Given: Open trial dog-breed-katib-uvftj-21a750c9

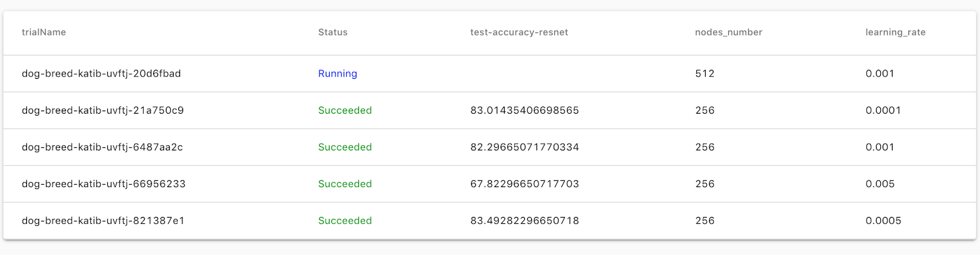Looking at the screenshot, I should (x=102, y=110).
